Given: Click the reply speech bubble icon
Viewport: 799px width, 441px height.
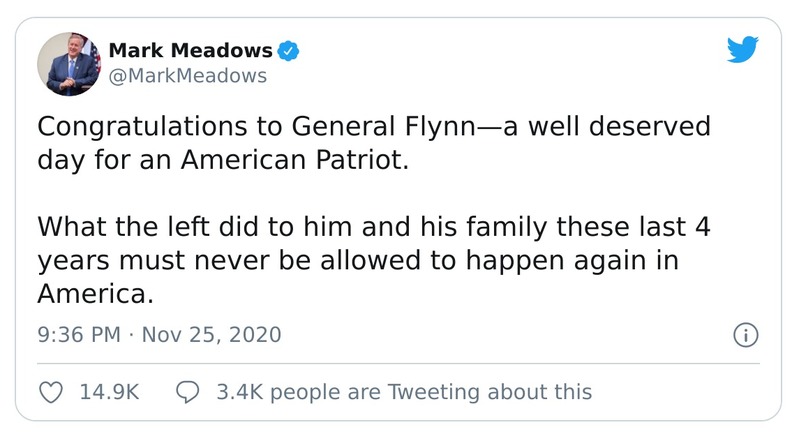Looking at the screenshot, I should click(189, 392).
